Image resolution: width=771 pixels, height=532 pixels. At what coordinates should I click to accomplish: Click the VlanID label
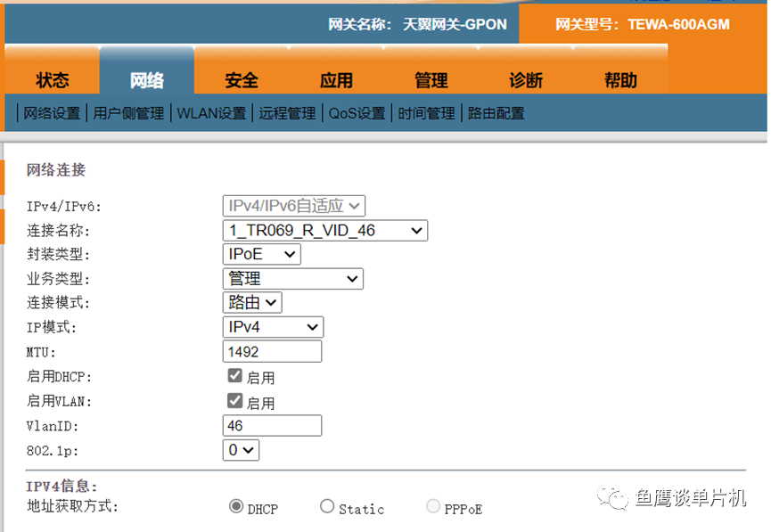tap(52, 426)
